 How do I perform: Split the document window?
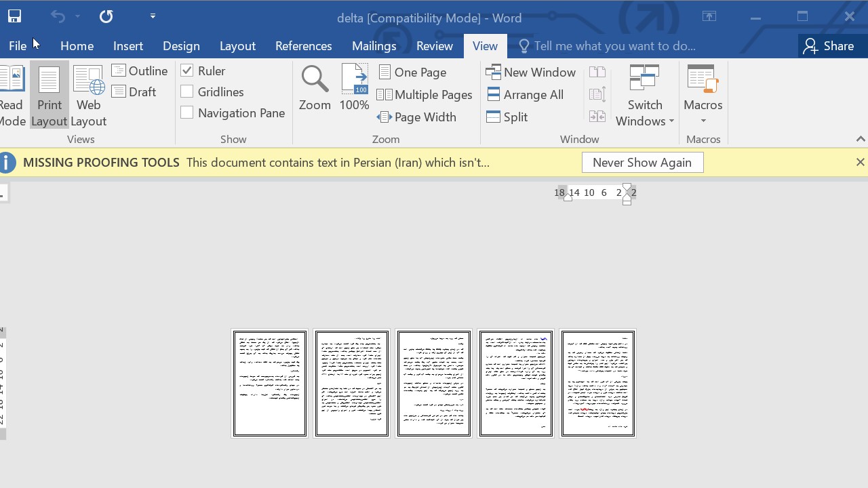point(507,117)
